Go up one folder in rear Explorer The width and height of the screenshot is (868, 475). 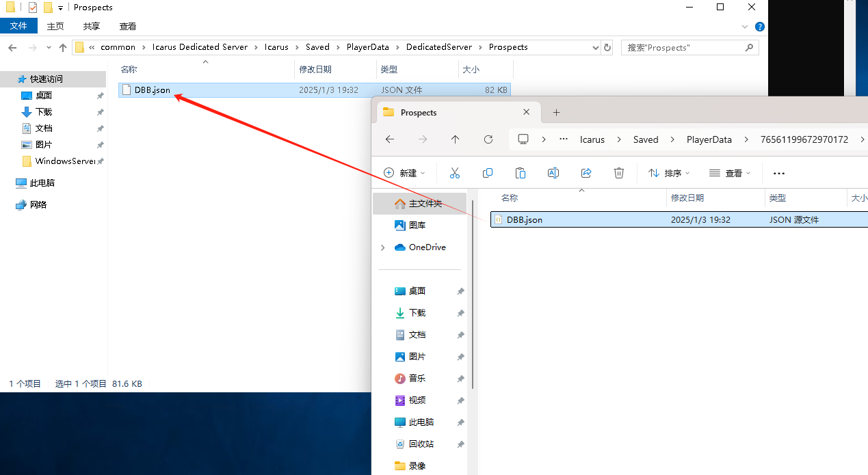63,47
